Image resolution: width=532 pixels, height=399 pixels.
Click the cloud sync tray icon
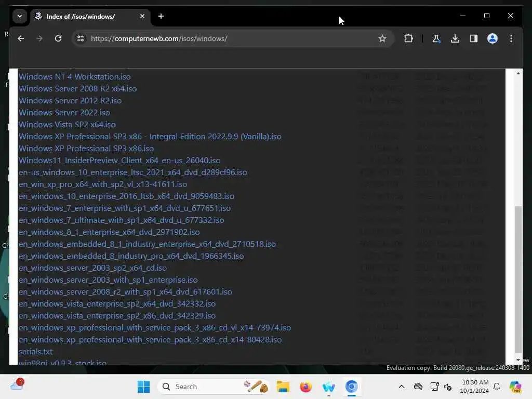click(418, 387)
